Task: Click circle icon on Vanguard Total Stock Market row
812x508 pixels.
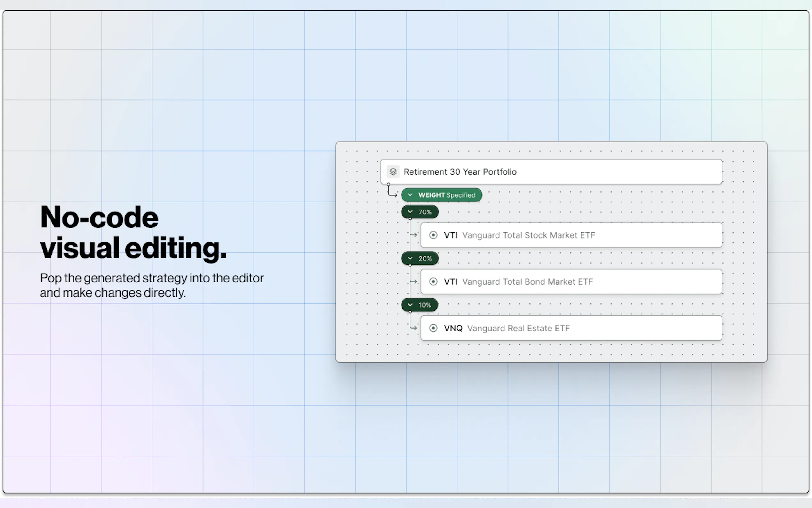Action: pyautogui.click(x=433, y=235)
